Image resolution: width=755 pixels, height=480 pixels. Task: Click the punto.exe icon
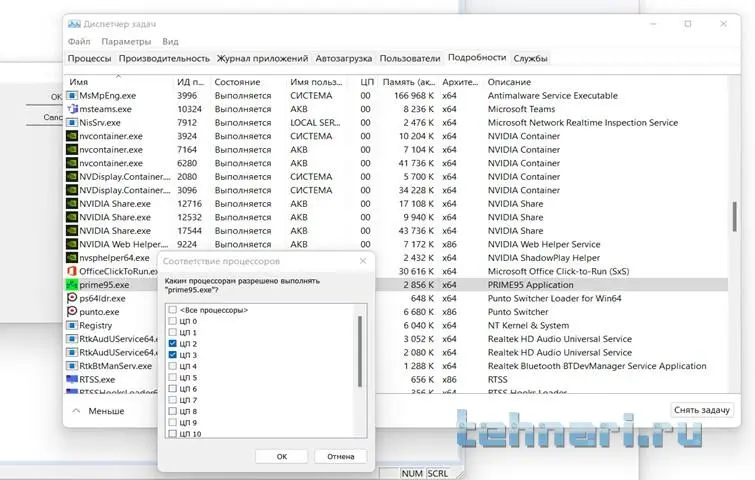(x=72, y=311)
